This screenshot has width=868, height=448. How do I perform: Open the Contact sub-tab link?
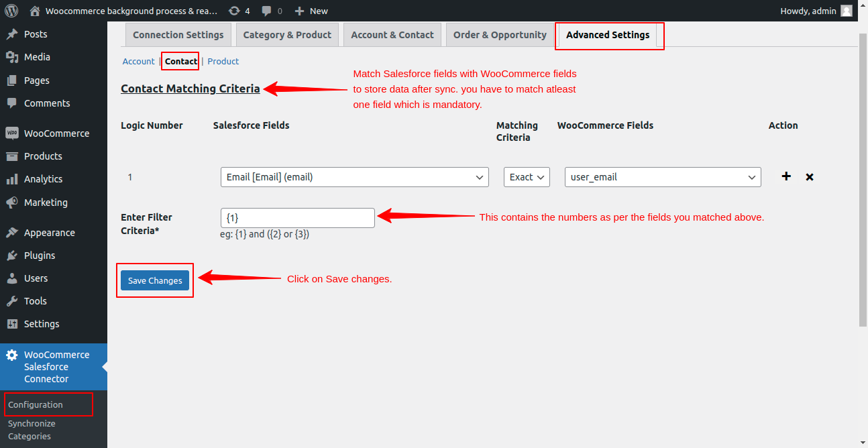pyautogui.click(x=181, y=61)
